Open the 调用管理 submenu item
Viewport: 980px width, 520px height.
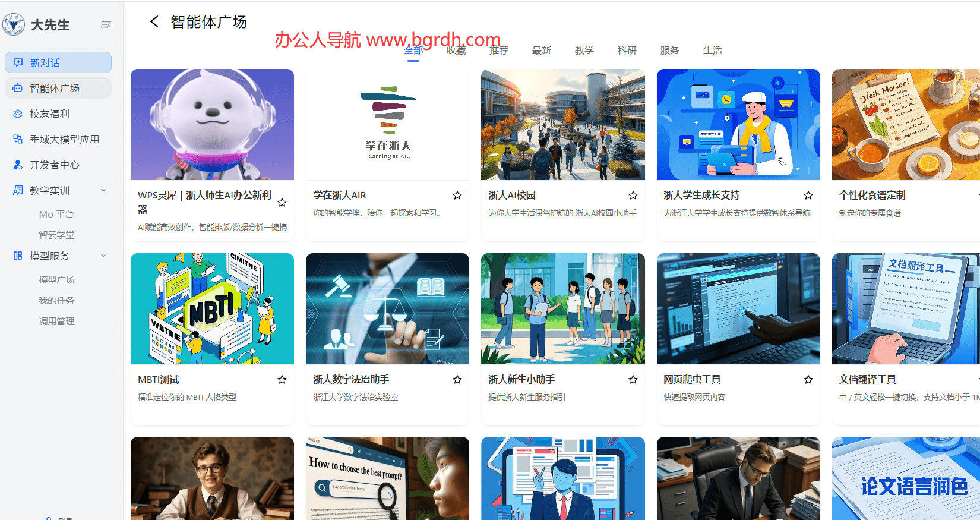pyautogui.click(x=56, y=321)
